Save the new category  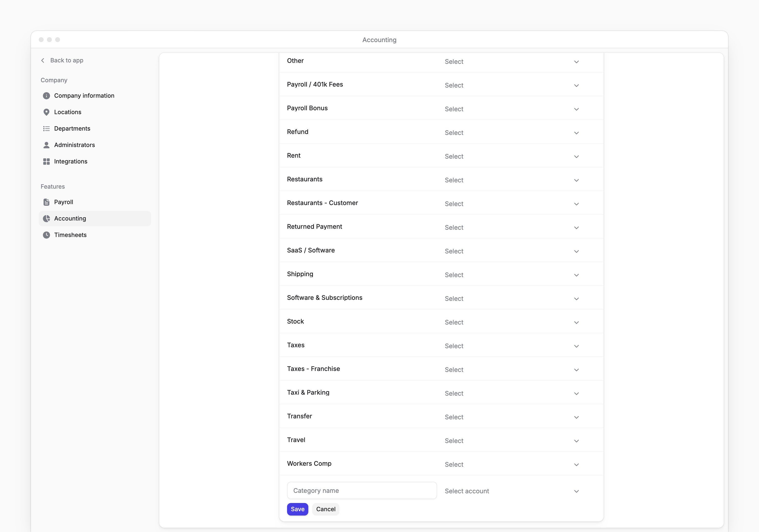pos(297,509)
